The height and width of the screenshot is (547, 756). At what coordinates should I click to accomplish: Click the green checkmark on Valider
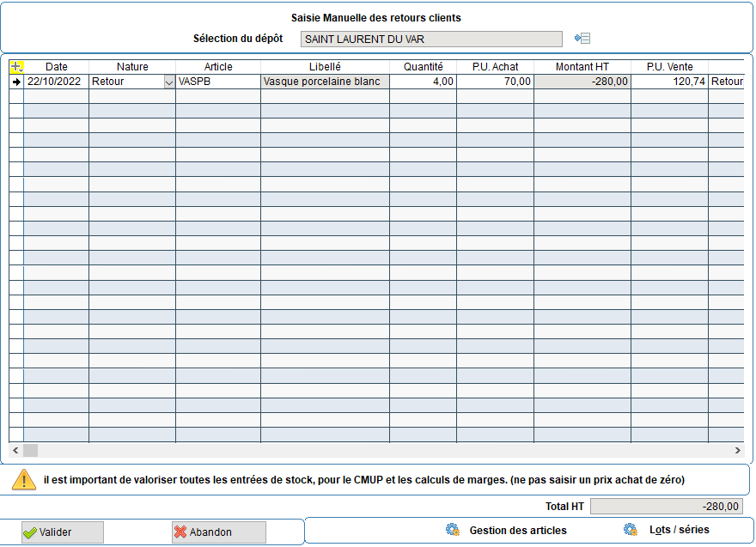pos(30,532)
